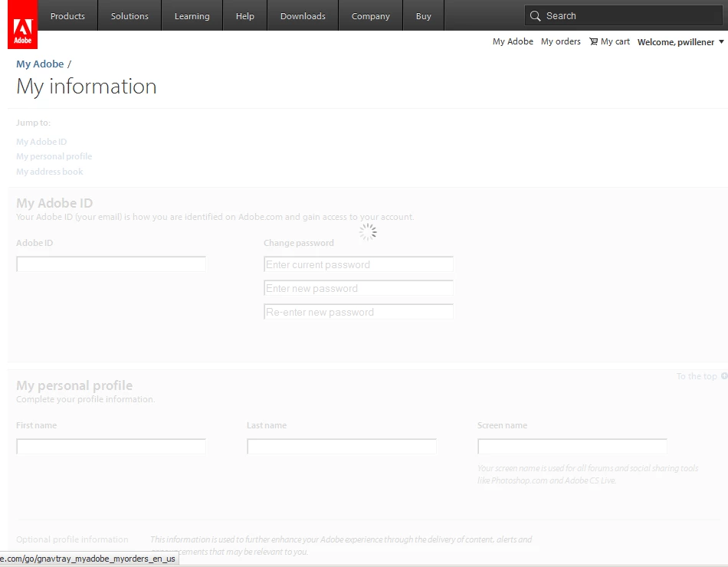Open the Products menu

tap(67, 16)
